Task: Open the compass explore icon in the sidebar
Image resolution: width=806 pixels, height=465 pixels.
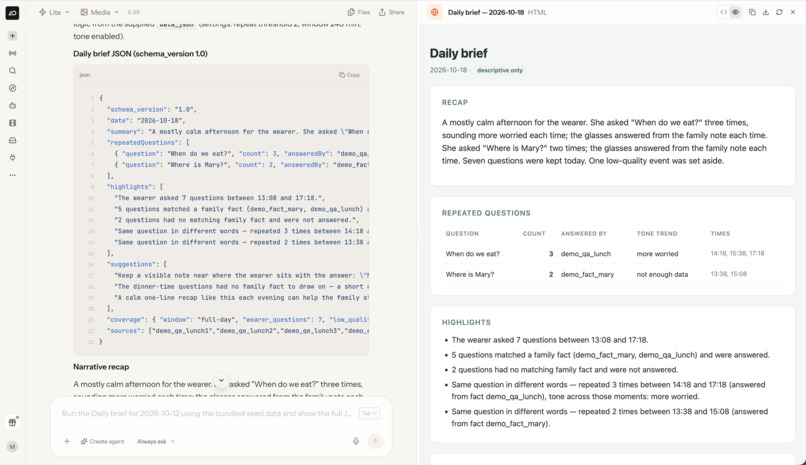Action: [12, 88]
